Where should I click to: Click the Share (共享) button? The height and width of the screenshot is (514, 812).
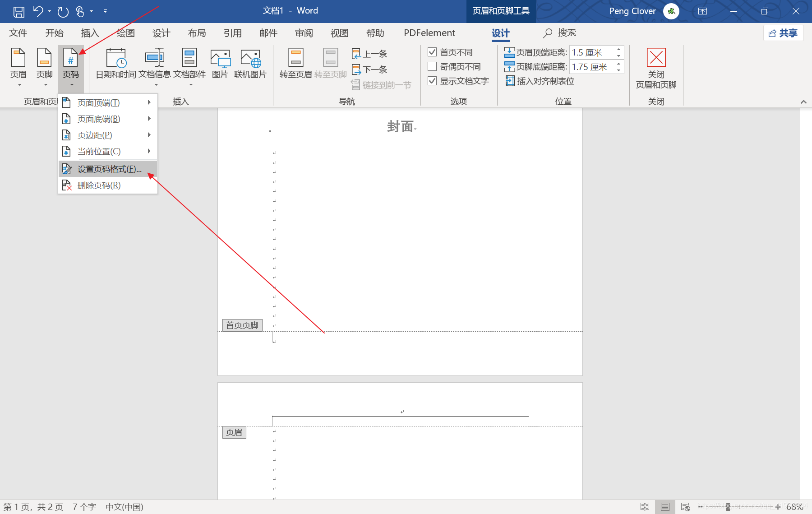[x=783, y=33]
